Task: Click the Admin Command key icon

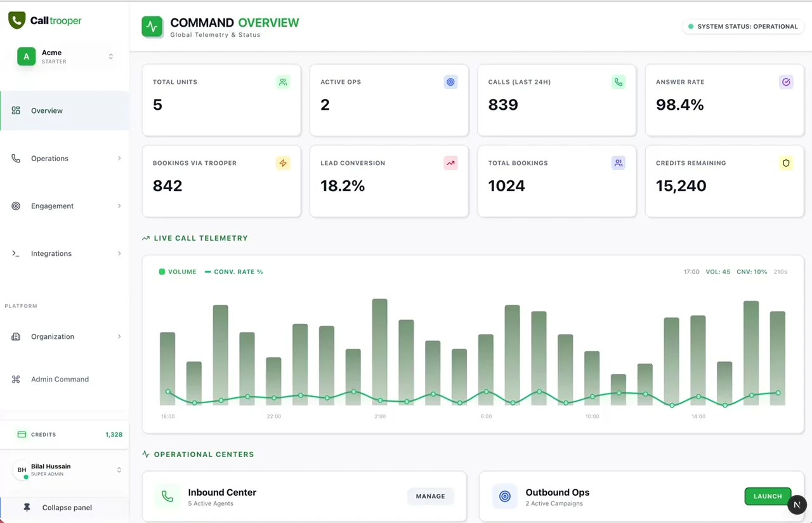Action: pos(16,379)
